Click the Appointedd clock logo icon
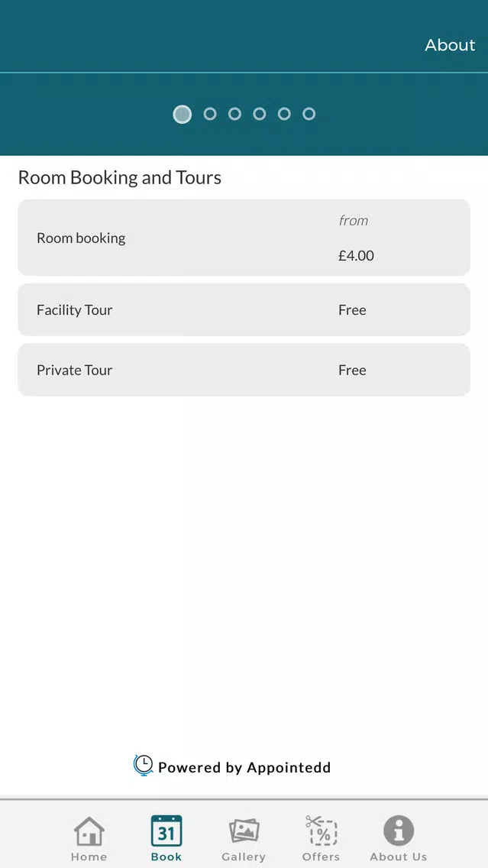The height and width of the screenshot is (868, 488). click(143, 766)
